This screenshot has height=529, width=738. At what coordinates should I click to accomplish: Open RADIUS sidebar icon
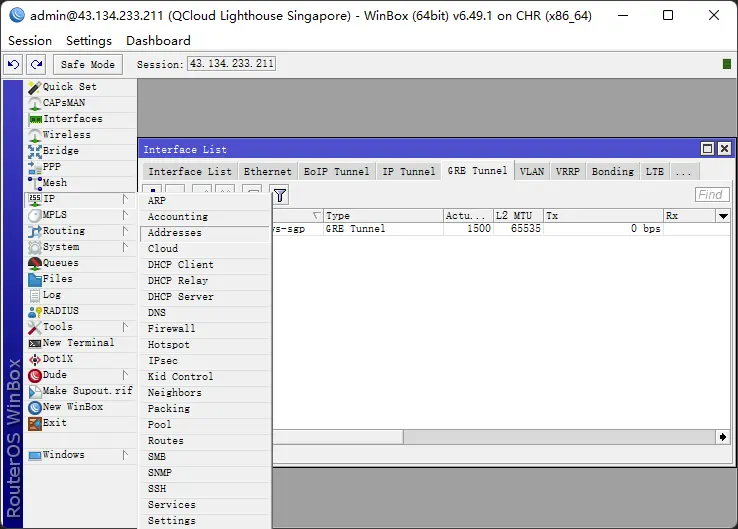click(x=35, y=311)
